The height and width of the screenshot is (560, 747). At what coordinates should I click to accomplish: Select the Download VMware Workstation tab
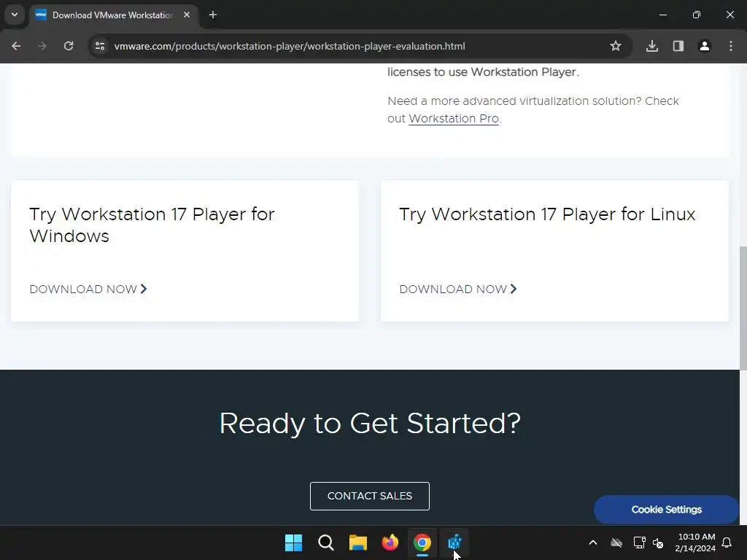113,15
